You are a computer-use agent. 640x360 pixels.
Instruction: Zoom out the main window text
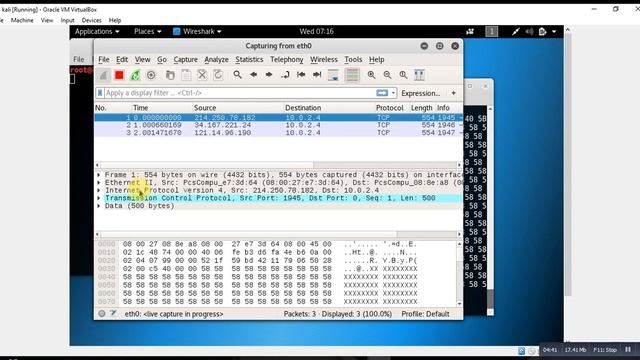(387, 75)
